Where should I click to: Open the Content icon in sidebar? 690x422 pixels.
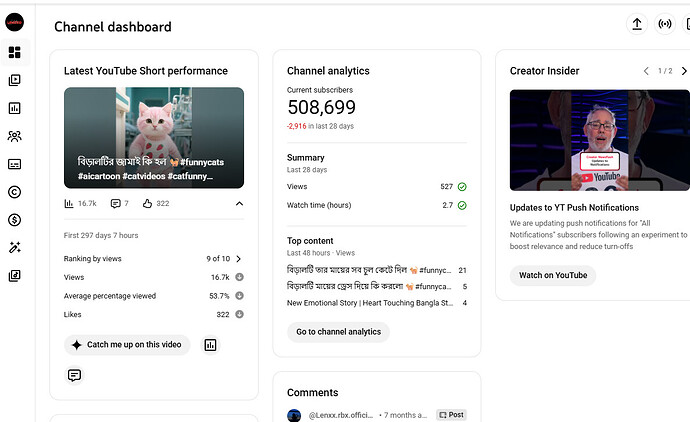point(15,80)
